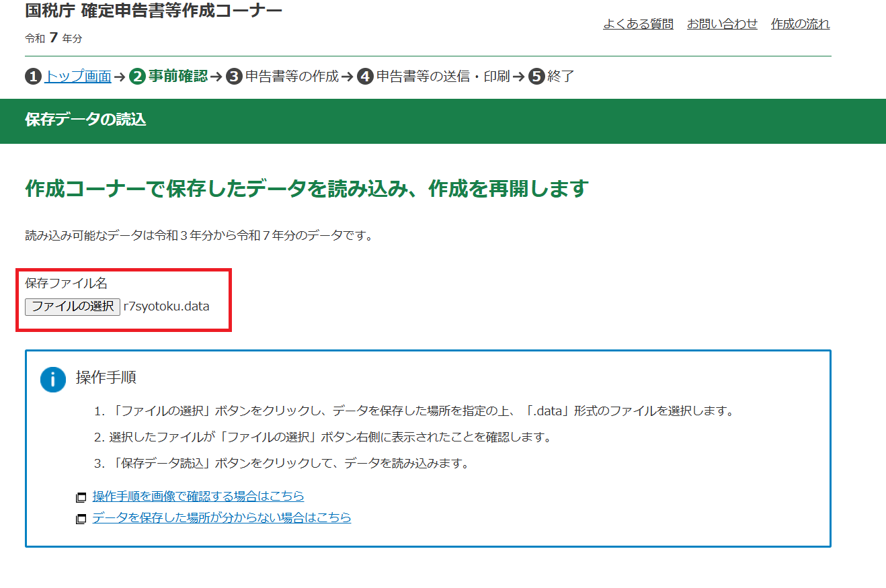The width and height of the screenshot is (886, 588).
Task: Click the step 4 number circle icon
Action: tap(365, 77)
